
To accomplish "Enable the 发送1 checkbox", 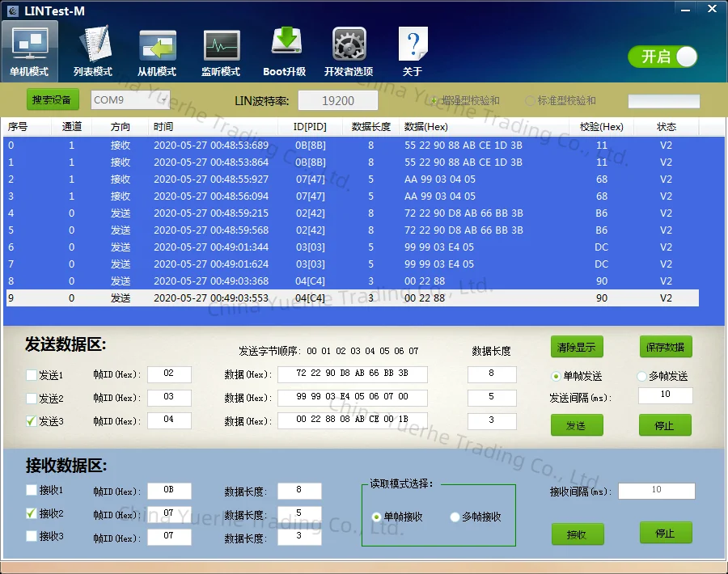I will [x=32, y=375].
